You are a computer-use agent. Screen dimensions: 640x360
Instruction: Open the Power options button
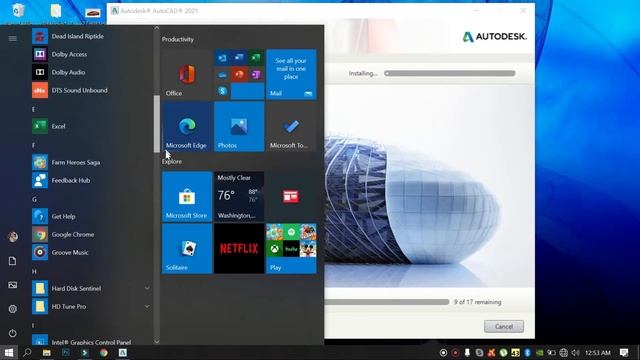click(13, 333)
